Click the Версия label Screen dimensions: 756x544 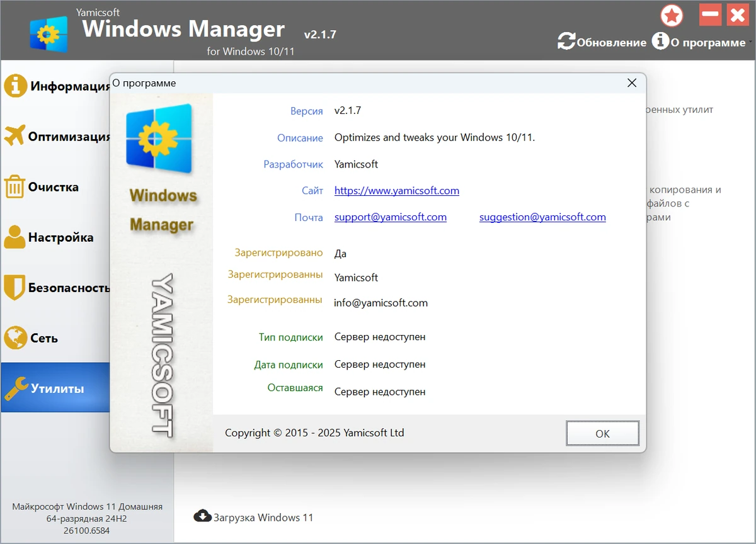(x=307, y=111)
